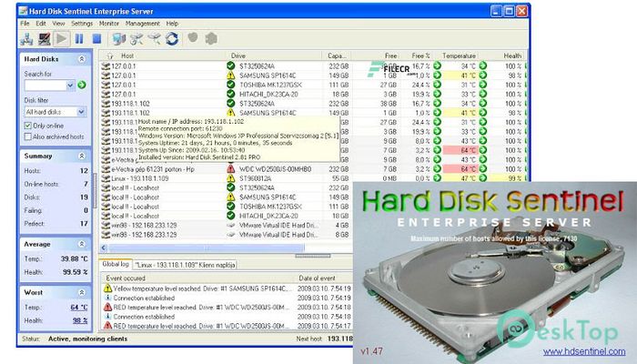
Task: Click the horizontal scrollbar left arrow
Action: pos(104,248)
